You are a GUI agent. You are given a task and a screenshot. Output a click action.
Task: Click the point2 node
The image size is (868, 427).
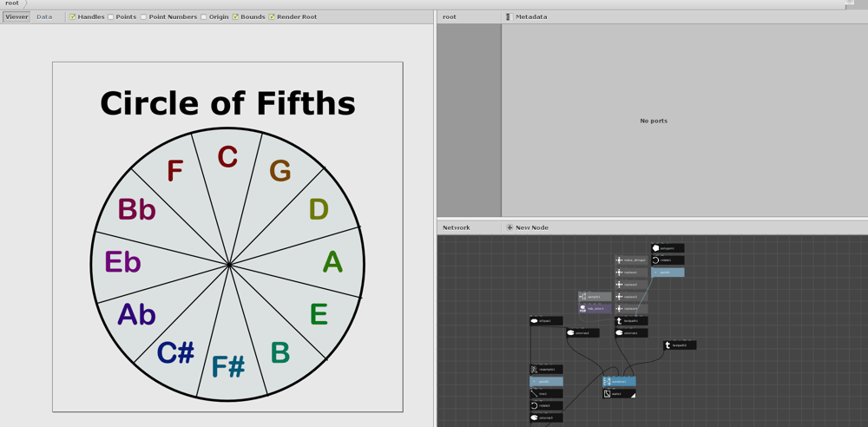coord(546,382)
